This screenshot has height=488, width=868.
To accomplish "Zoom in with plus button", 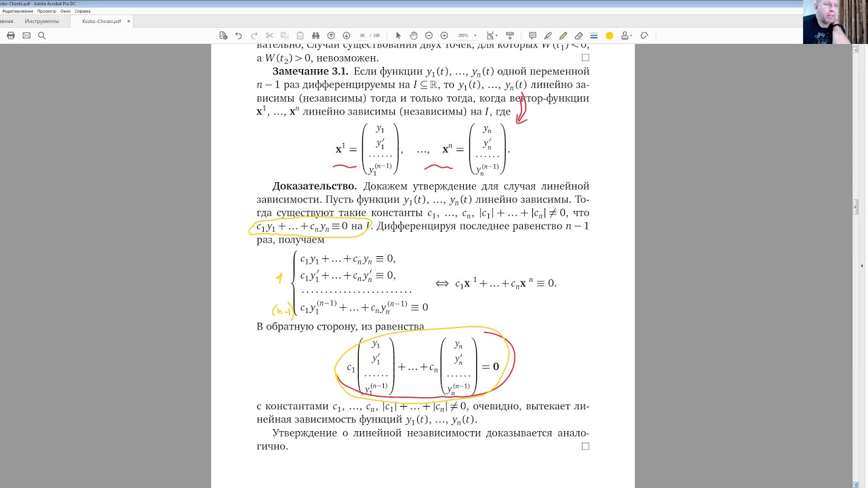I will (x=444, y=35).
